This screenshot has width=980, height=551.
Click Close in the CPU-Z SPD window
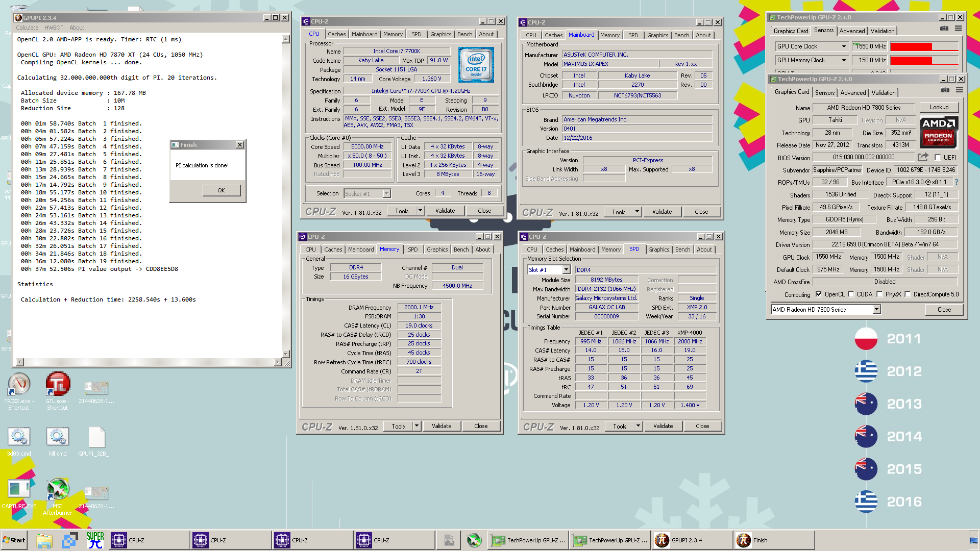pos(702,426)
